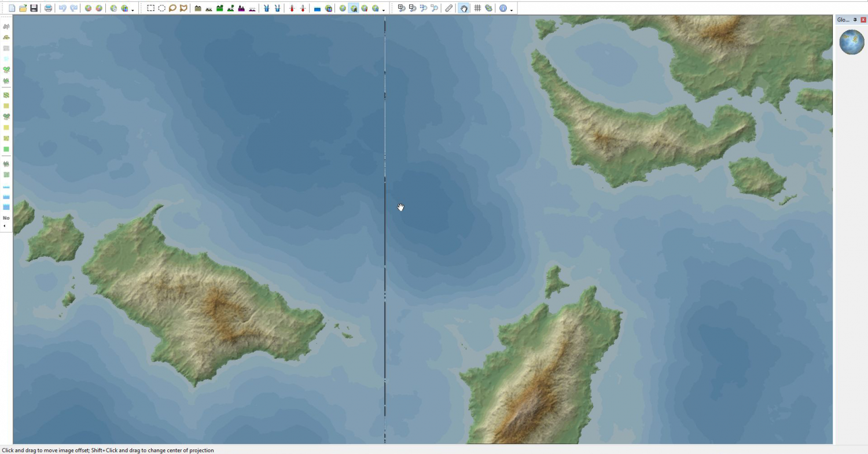868x454 pixels.
Task: Open dropdown arrow after colorful globe icon
Action: (x=133, y=9)
